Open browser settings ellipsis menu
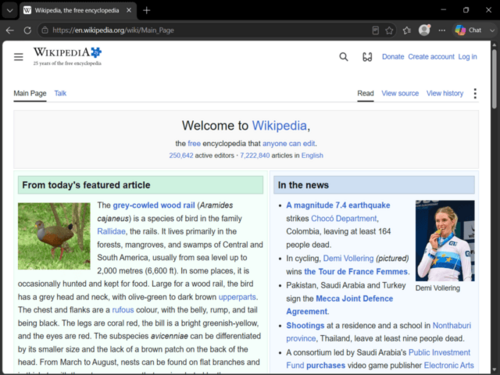Screen dimensions: 500x375 click(x=442, y=30)
